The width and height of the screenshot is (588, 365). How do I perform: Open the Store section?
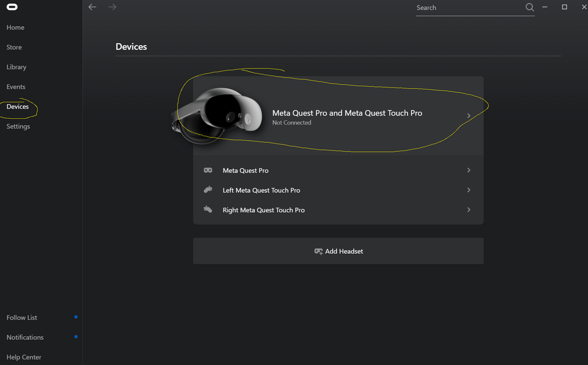(14, 47)
